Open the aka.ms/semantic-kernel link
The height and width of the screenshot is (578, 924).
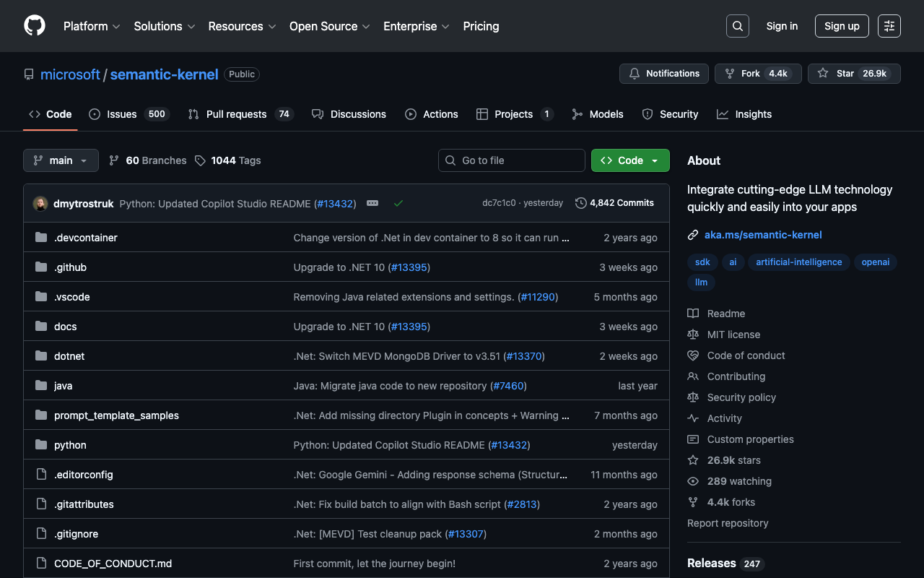[763, 235]
